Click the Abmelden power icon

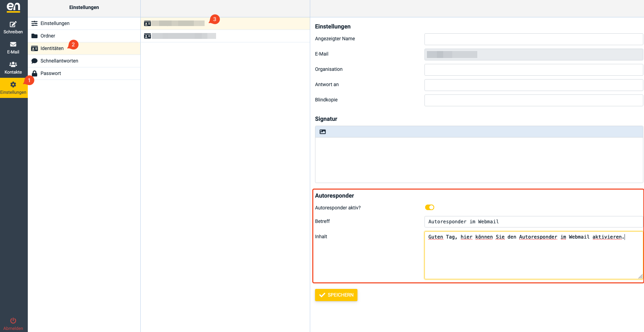pyautogui.click(x=13, y=321)
